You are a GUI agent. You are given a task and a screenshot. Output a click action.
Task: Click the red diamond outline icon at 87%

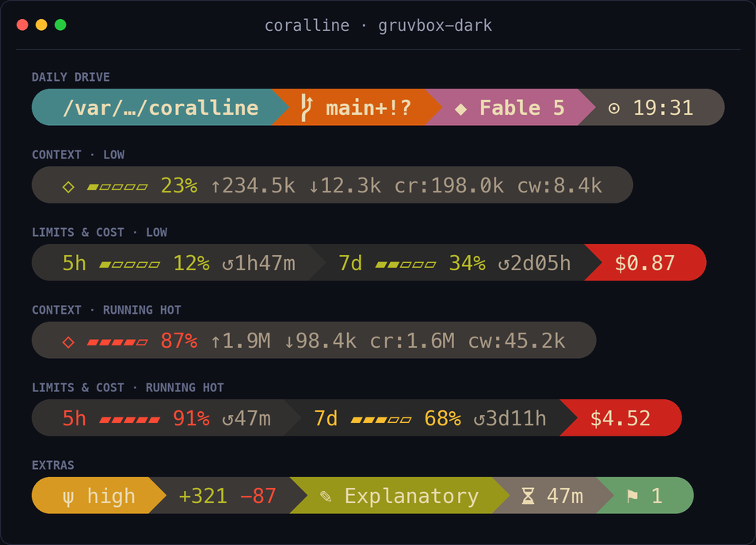coord(68,341)
